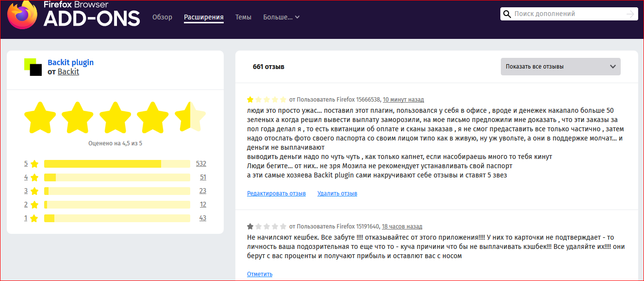Click second review's gray star rating

click(266, 226)
